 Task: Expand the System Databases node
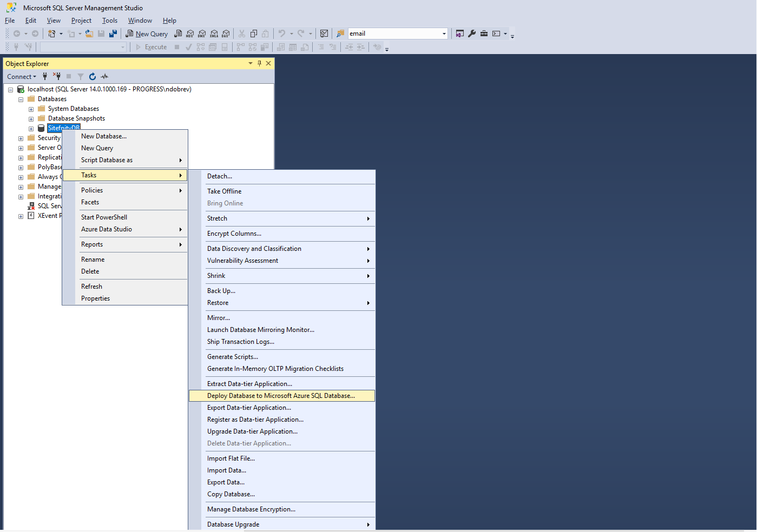click(31, 109)
